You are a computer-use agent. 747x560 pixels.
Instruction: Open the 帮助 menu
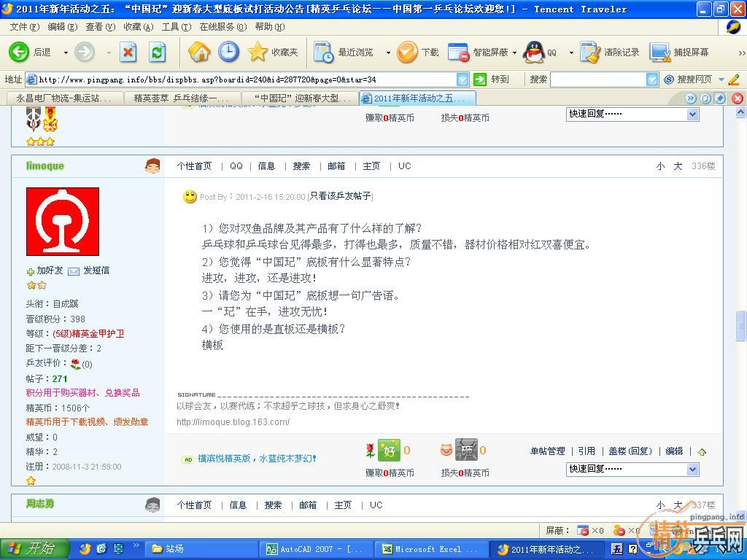270,27
